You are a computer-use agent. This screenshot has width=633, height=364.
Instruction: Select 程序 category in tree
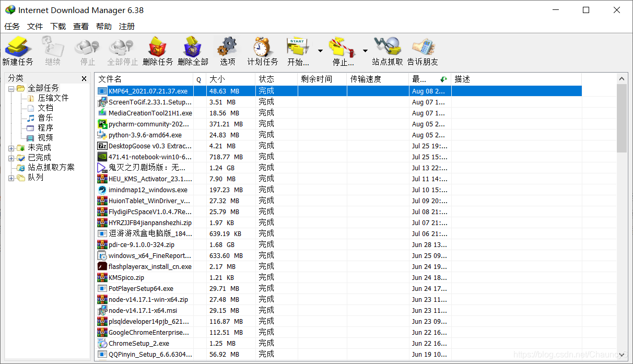[x=45, y=128]
